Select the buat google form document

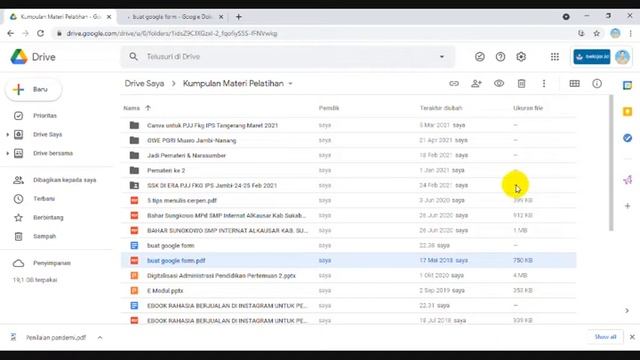click(349, 245)
